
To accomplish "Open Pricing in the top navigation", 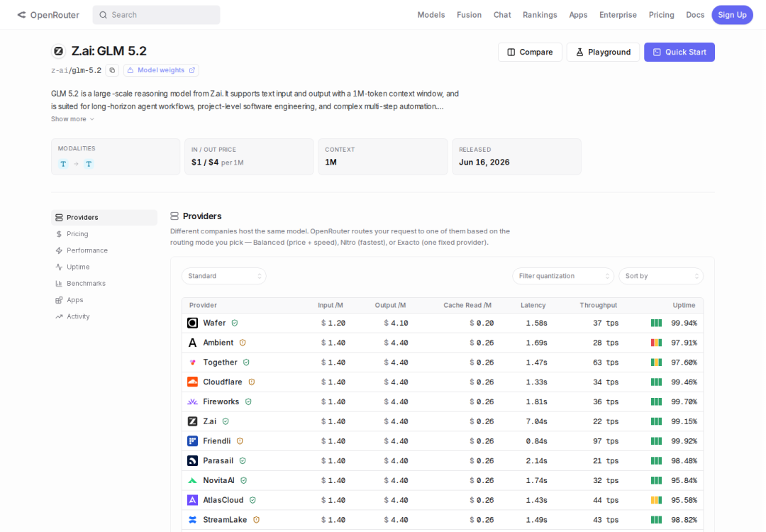I will pyautogui.click(x=662, y=15).
